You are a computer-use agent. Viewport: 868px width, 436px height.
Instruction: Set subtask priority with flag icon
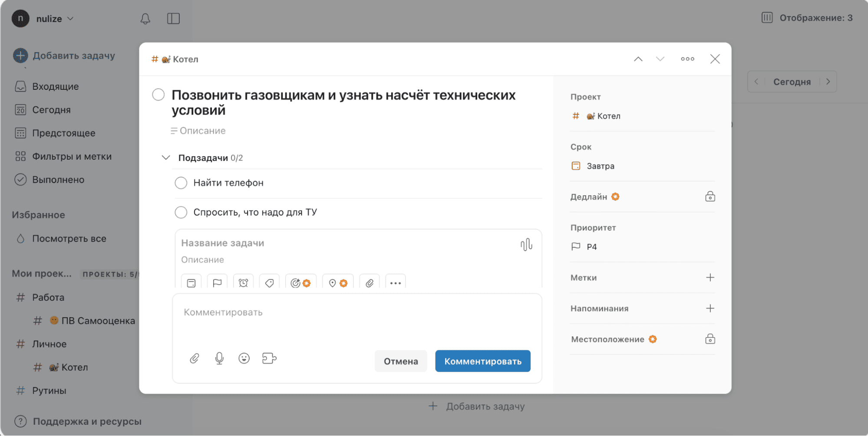coord(217,283)
